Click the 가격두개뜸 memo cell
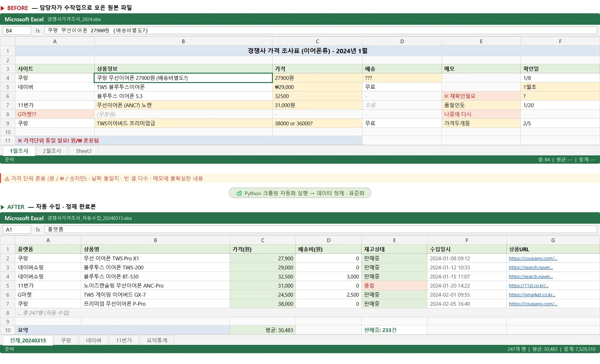Screen dimensions: 600x364 (481, 123)
